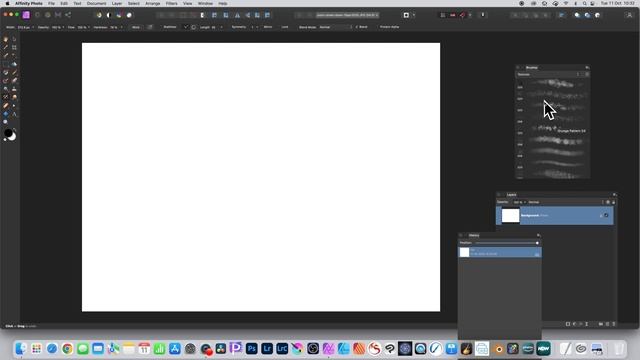
Task: Open the Window menu
Action: 205,3
